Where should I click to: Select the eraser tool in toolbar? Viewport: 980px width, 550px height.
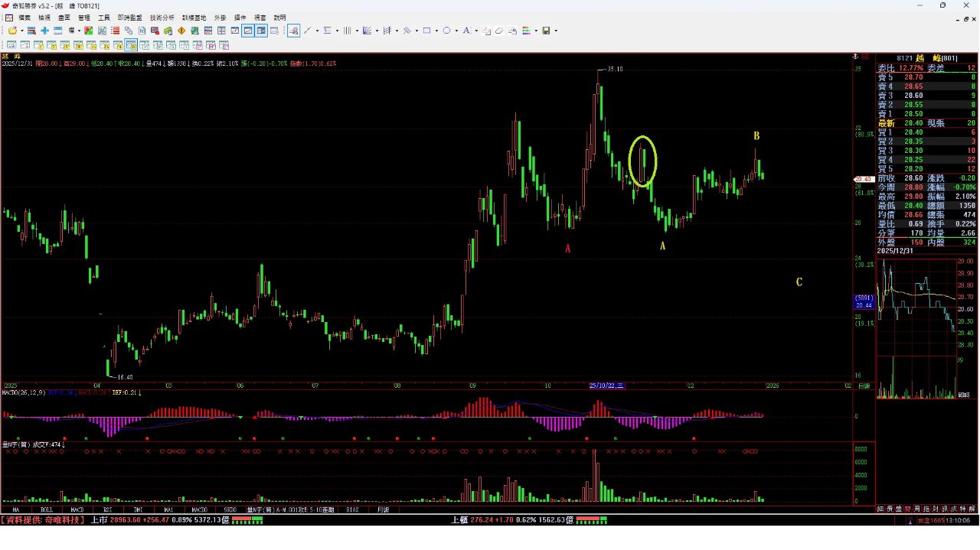pyautogui.click(x=499, y=31)
